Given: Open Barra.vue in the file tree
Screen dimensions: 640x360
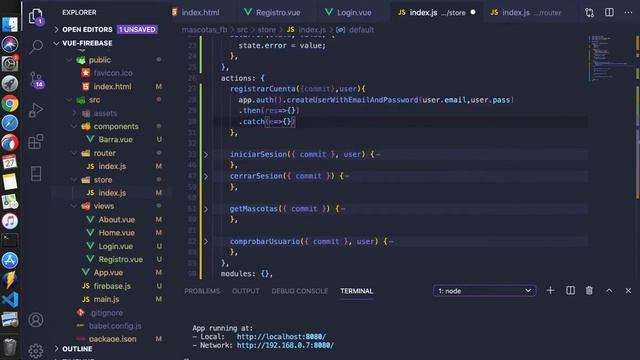Looking at the screenshot, I should [x=116, y=140].
